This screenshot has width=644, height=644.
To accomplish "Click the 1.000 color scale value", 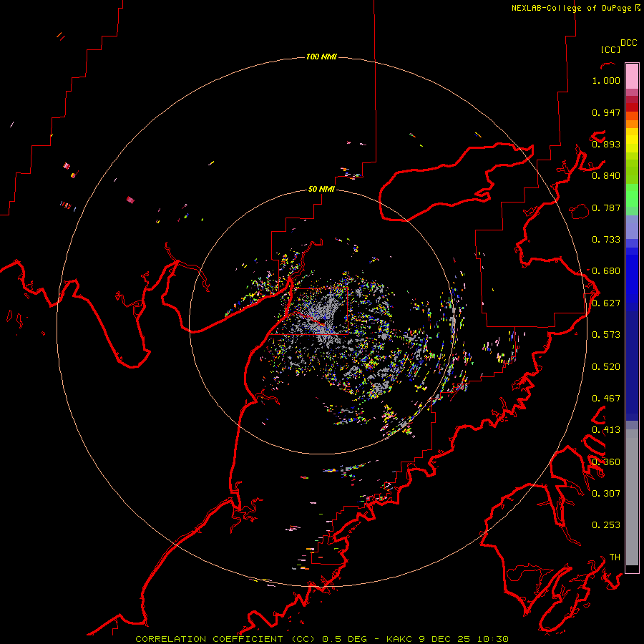I will 606,80.
